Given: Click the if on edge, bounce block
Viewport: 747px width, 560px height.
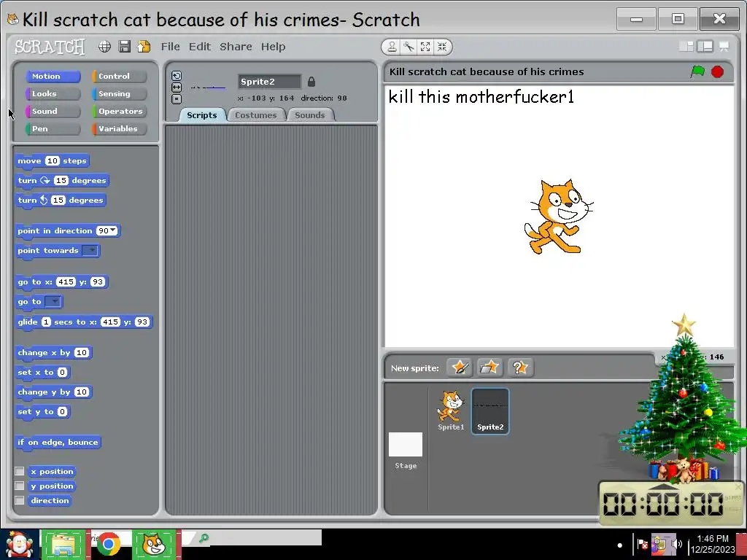Looking at the screenshot, I should tap(58, 443).
